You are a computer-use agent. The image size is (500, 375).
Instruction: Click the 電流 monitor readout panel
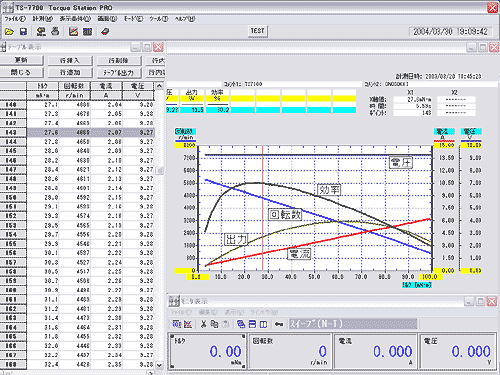click(x=376, y=351)
